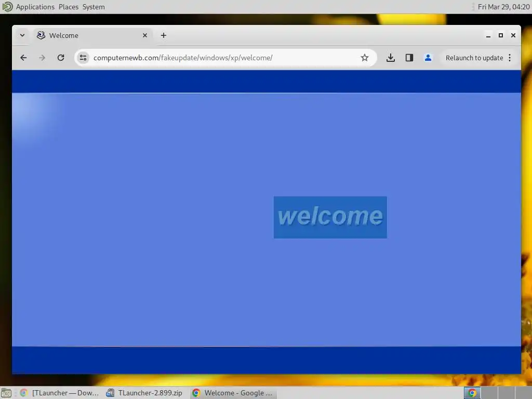This screenshot has width=532, height=399.
Task: Open the Applications menu
Action: click(x=35, y=7)
